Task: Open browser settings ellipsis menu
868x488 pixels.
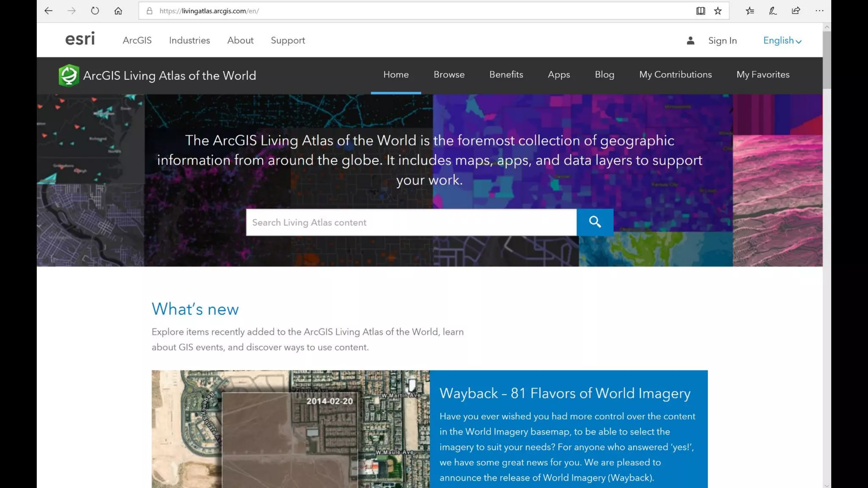Action: [819, 11]
